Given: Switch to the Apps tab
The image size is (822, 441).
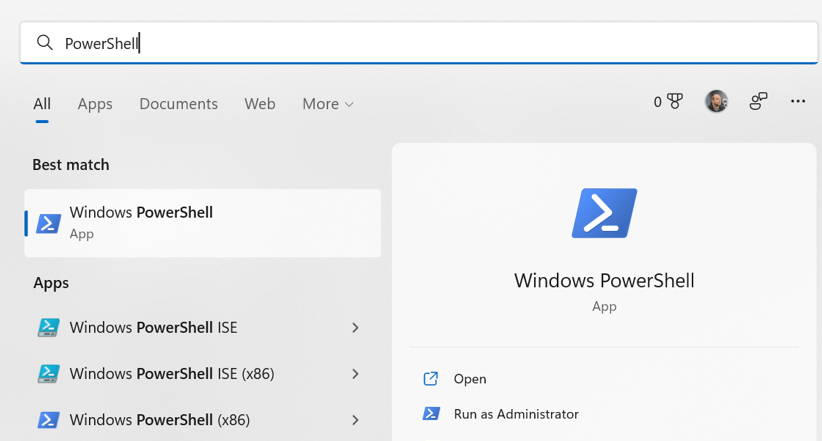Looking at the screenshot, I should [x=95, y=104].
